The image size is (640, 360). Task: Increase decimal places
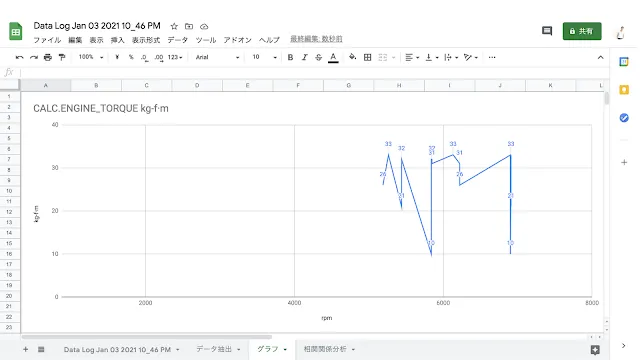tap(159, 58)
